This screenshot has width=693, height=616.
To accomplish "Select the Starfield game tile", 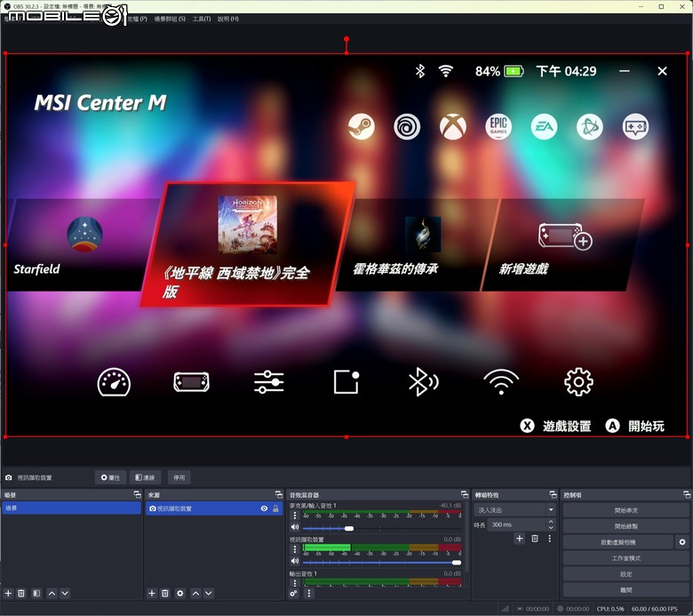I will [x=81, y=244].
